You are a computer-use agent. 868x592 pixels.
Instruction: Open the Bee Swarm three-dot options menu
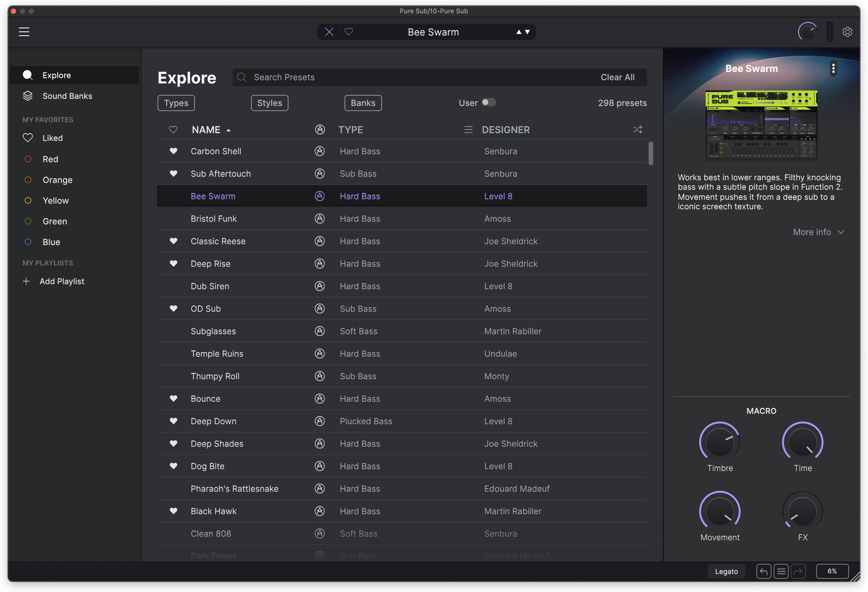[x=833, y=69]
